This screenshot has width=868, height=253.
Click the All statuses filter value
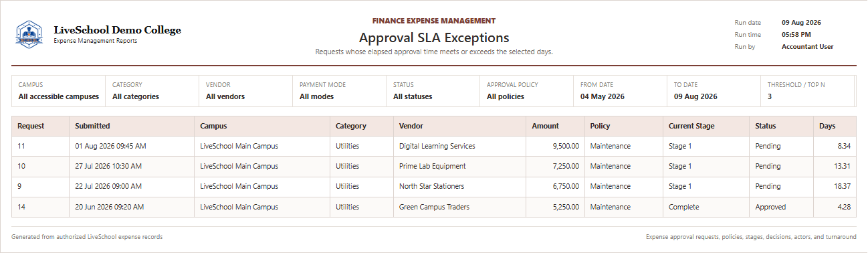click(x=413, y=96)
